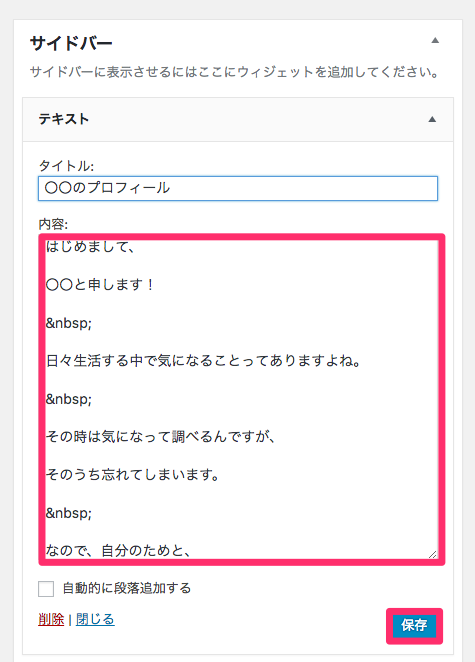Enable 自動的に段落追加する checkbox

[x=46, y=589]
